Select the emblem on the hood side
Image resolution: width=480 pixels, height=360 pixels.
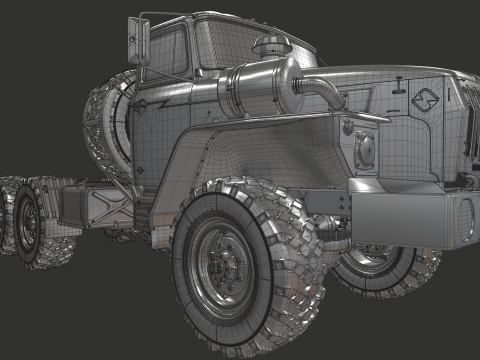tap(425, 99)
